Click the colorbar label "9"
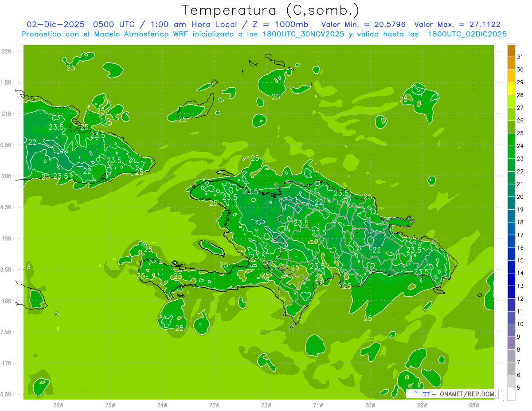The width and height of the screenshot is (532, 411). click(518, 337)
